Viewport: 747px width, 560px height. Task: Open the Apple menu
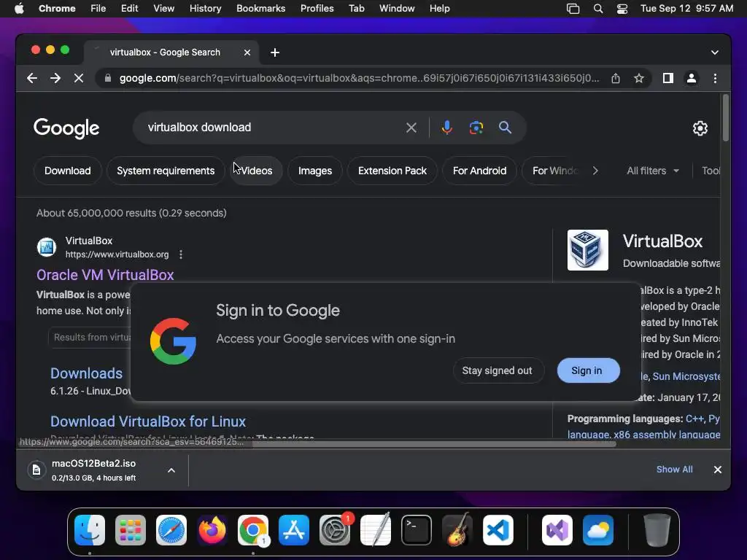[19, 9]
